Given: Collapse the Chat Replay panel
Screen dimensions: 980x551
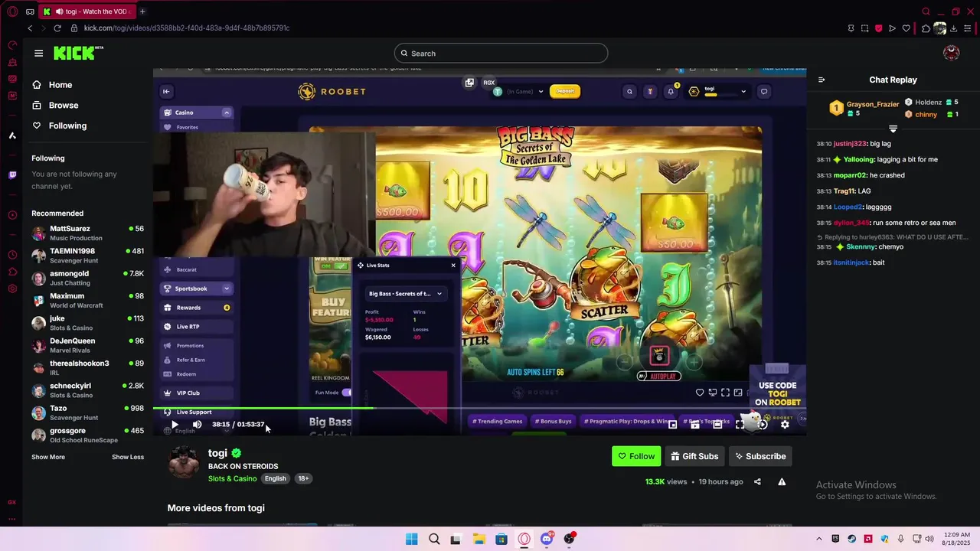Looking at the screenshot, I should (822, 80).
